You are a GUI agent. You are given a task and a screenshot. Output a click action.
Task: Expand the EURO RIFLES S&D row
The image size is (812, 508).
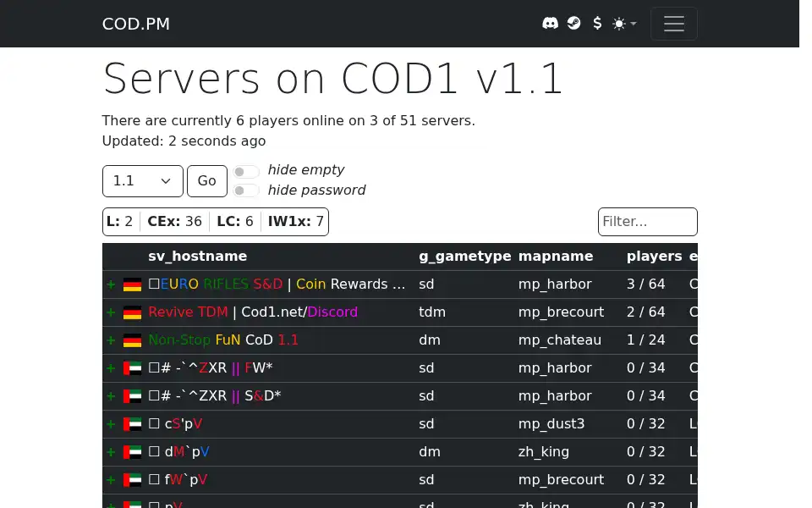[111, 284]
